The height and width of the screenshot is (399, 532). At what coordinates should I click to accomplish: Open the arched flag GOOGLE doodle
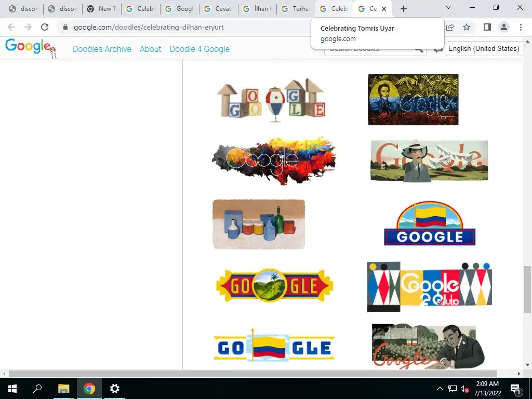(430, 223)
